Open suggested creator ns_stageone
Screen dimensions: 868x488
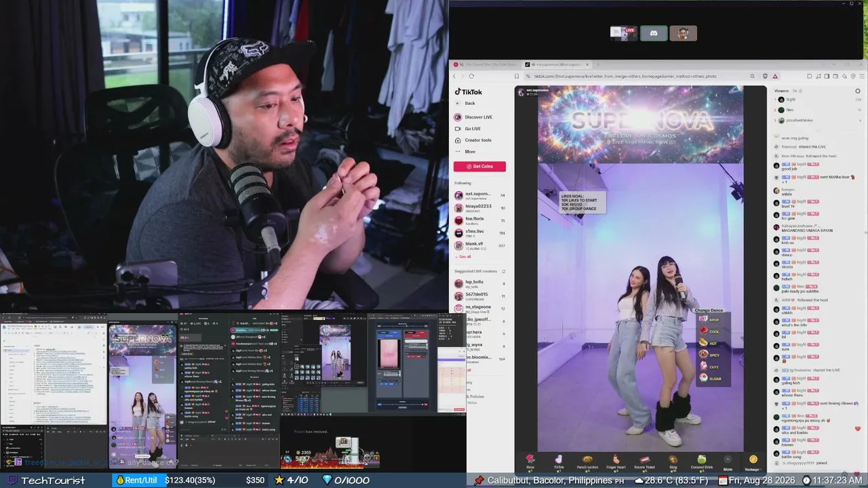[x=479, y=308]
